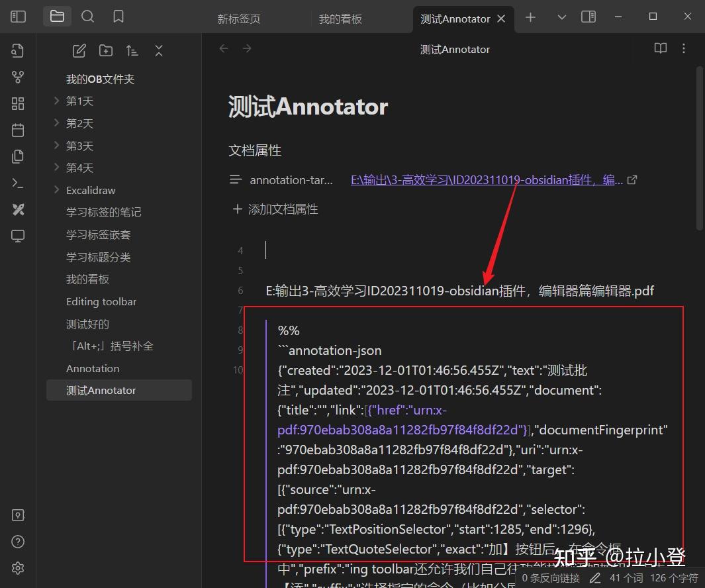Click 0 条反向链接 in status bar
The image size is (705, 588).
tap(551, 577)
